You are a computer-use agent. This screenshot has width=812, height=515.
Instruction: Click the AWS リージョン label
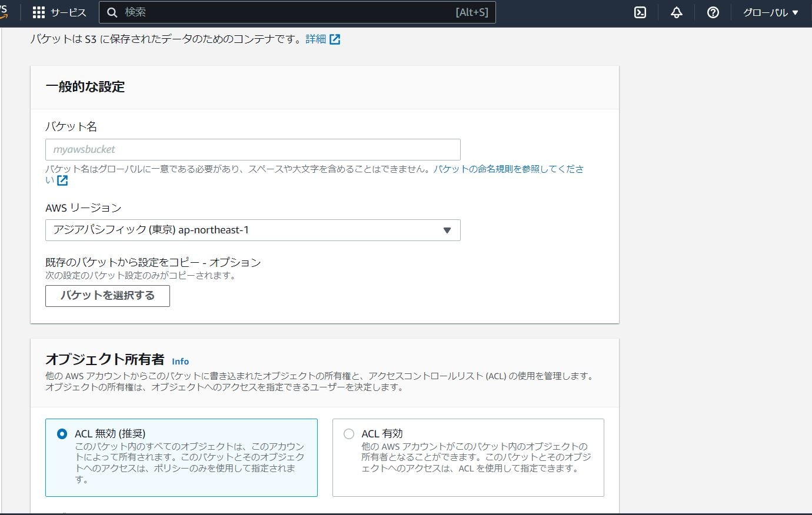pyautogui.click(x=84, y=208)
